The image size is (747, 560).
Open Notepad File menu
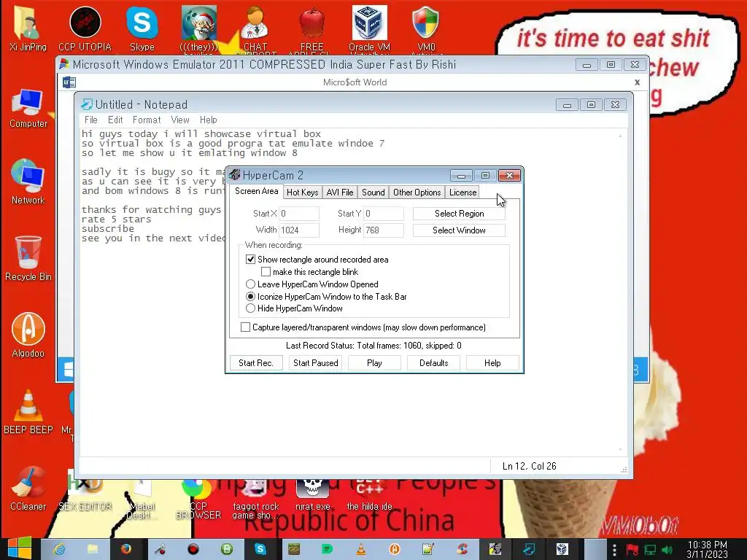coord(90,120)
